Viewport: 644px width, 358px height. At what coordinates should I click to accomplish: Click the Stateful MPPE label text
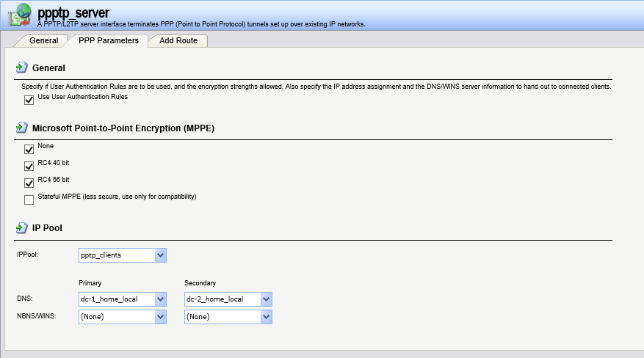[x=117, y=197]
